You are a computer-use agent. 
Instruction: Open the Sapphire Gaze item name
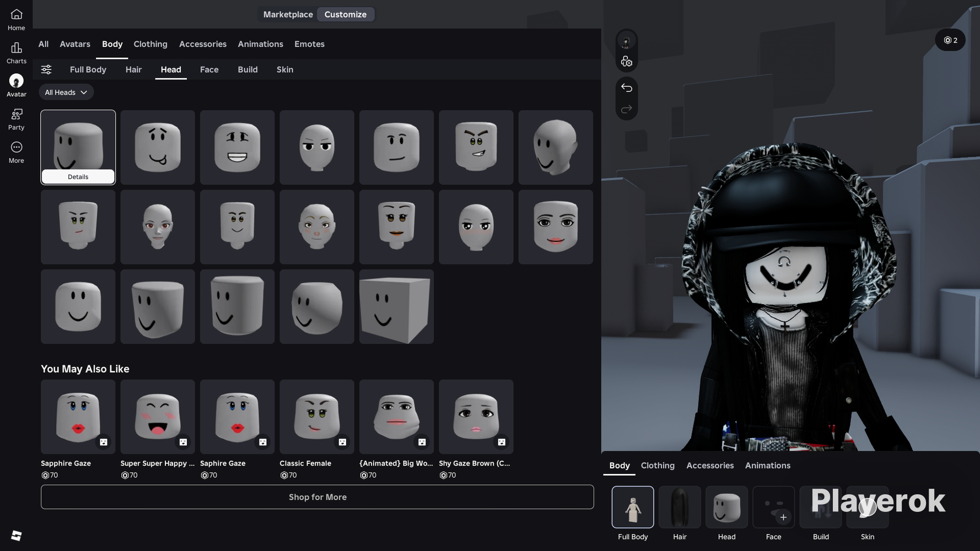click(x=66, y=463)
